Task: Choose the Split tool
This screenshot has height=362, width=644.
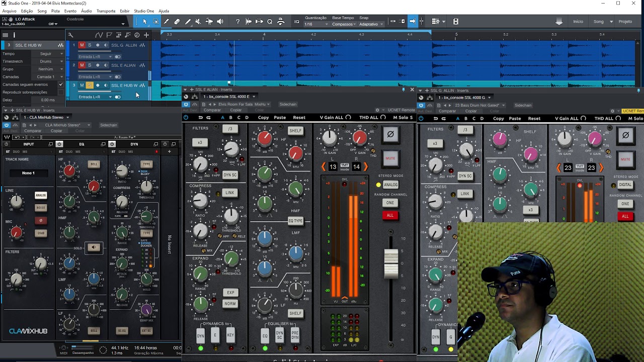Action: pos(166,22)
